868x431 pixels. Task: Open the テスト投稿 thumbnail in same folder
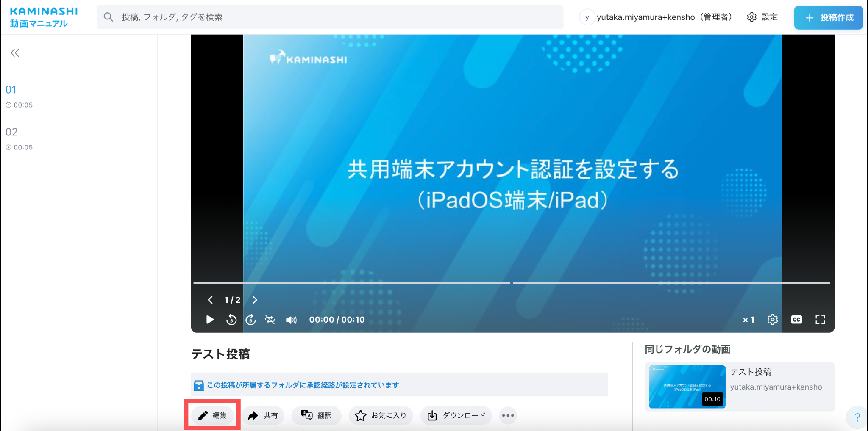pyautogui.click(x=687, y=387)
